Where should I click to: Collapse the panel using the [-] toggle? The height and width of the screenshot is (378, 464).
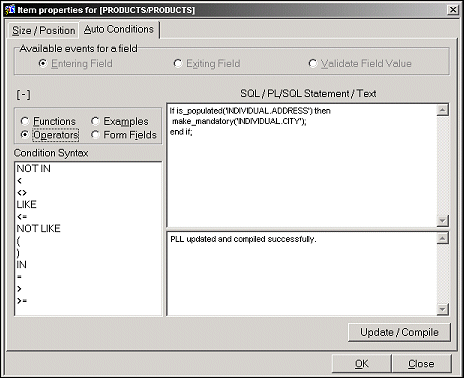pos(24,95)
